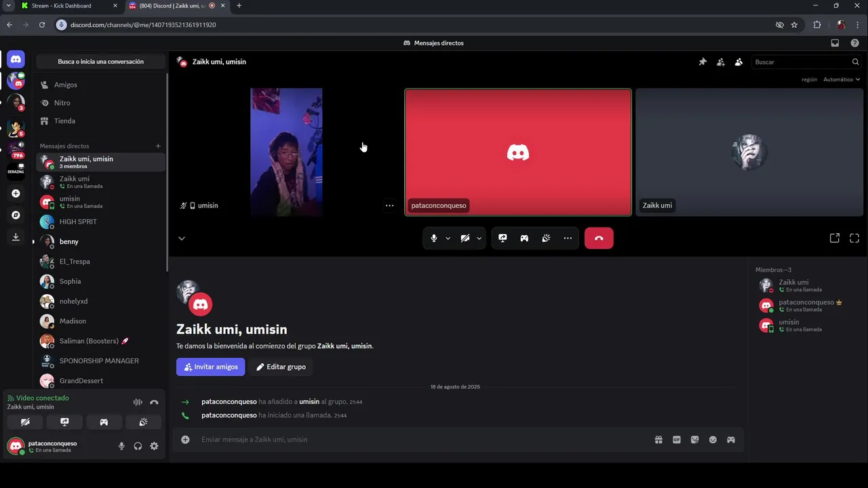Open the GIF picker

pyautogui.click(x=677, y=440)
